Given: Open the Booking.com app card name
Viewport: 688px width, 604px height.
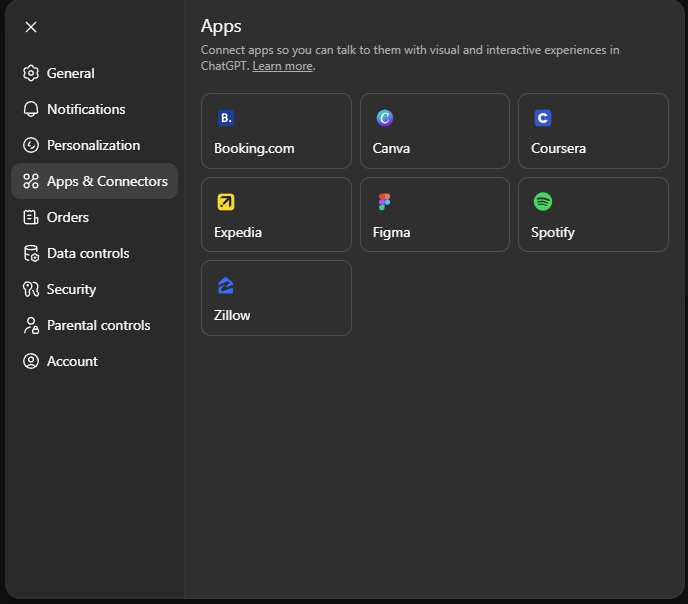Looking at the screenshot, I should coord(254,148).
